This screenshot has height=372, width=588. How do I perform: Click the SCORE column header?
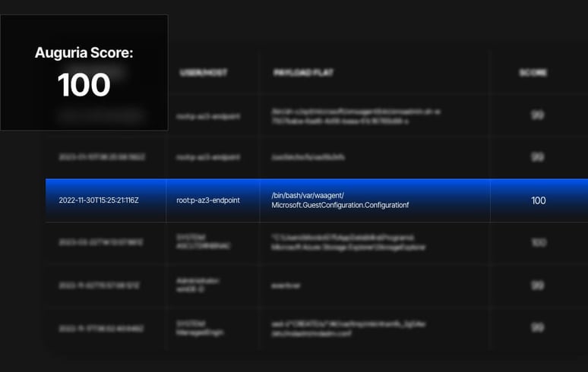pyautogui.click(x=533, y=73)
